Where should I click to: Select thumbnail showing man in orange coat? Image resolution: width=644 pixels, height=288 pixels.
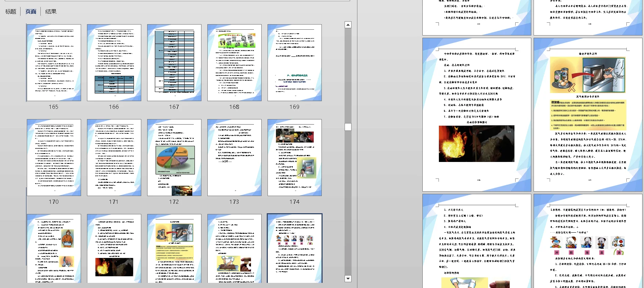[x=54, y=248]
